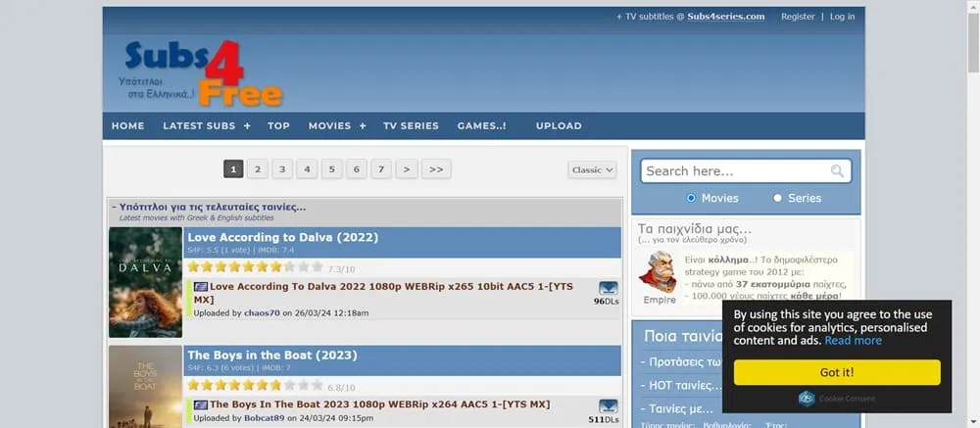
Task: Click the Empire game character icon
Action: click(x=658, y=272)
